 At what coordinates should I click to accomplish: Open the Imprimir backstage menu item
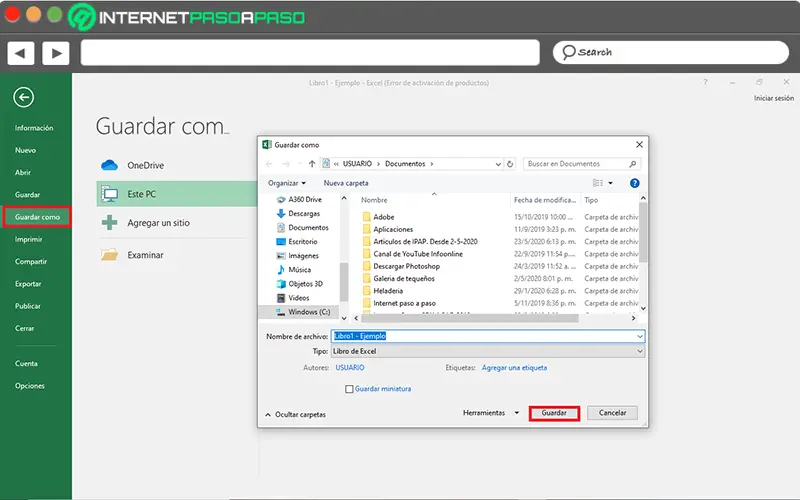[x=29, y=239]
